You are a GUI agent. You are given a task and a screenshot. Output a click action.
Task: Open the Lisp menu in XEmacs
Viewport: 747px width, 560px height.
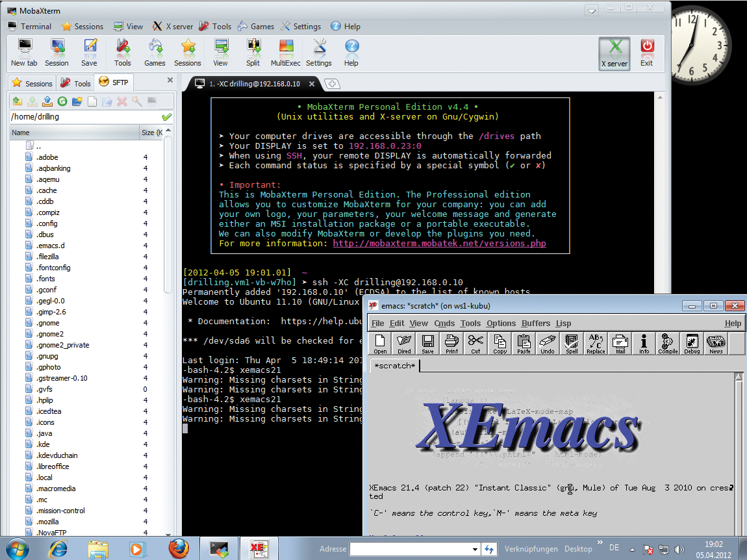click(563, 323)
